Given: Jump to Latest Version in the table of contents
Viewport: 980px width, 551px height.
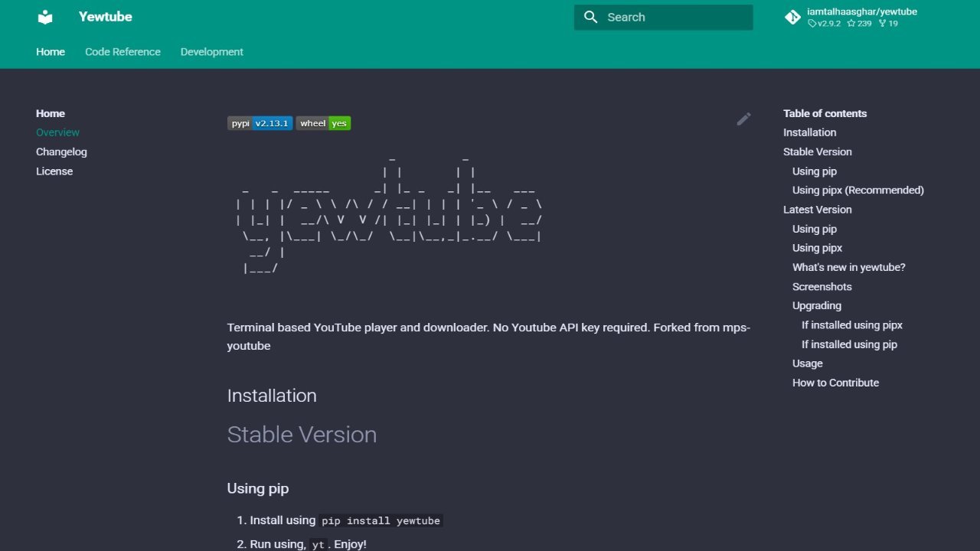Looking at the screenshot, I should pos(817,210).
